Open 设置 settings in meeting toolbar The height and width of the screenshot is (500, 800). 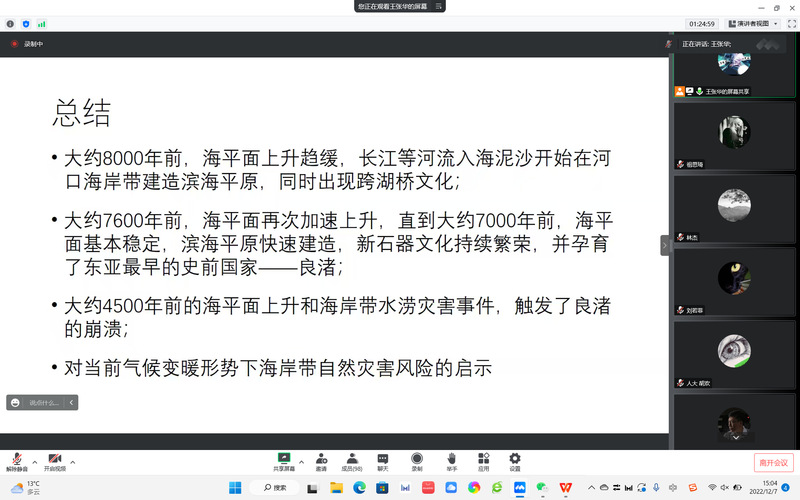(515, 460)
